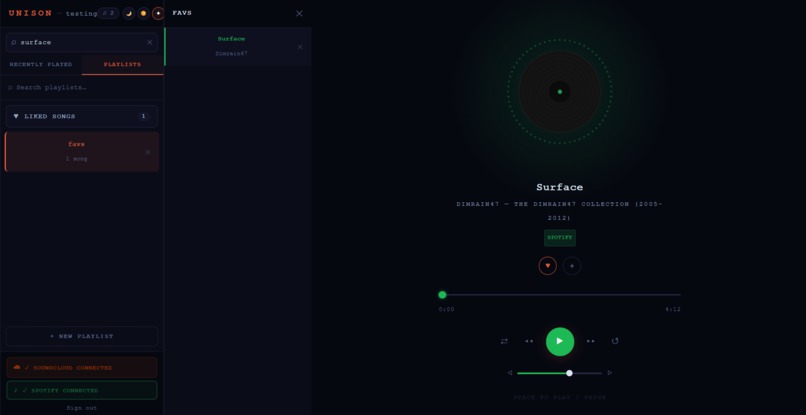Switch to Recently Played tab
This screenshot has height=415, width=806.
click(41, 65)
